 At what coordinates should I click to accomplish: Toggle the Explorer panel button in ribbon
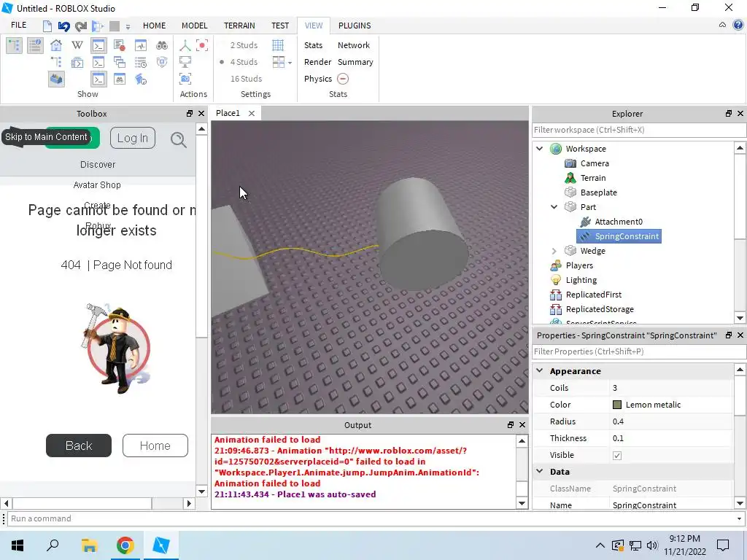click(15, 46)
